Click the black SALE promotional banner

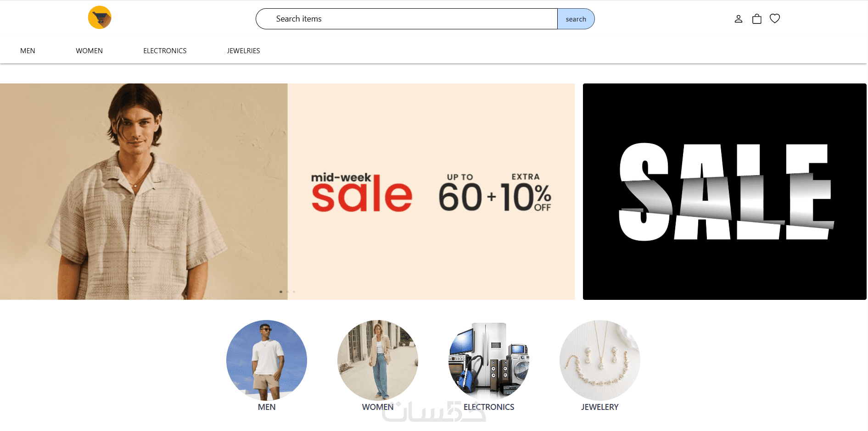[x=725, y=192]
